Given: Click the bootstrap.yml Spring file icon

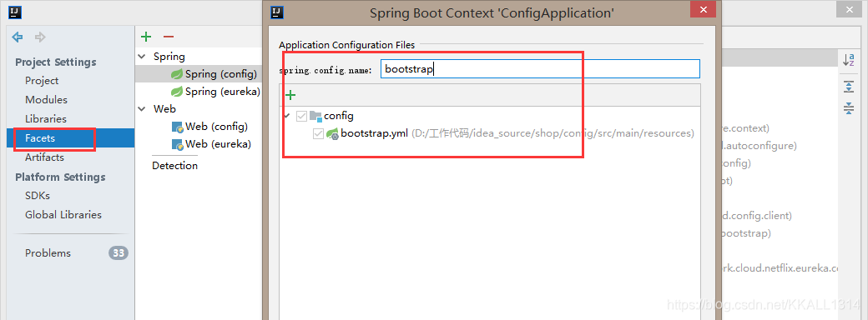Looking at the screenshot, I should pyautogui.click(x=332, y=133).
